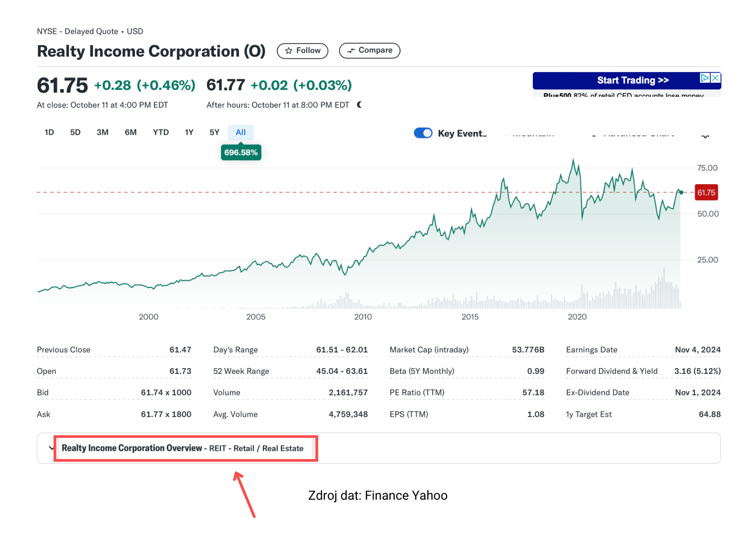This screenshot has width=756, height=536.
Task: Show the 1Y chart range
Action: pos(189,132)
